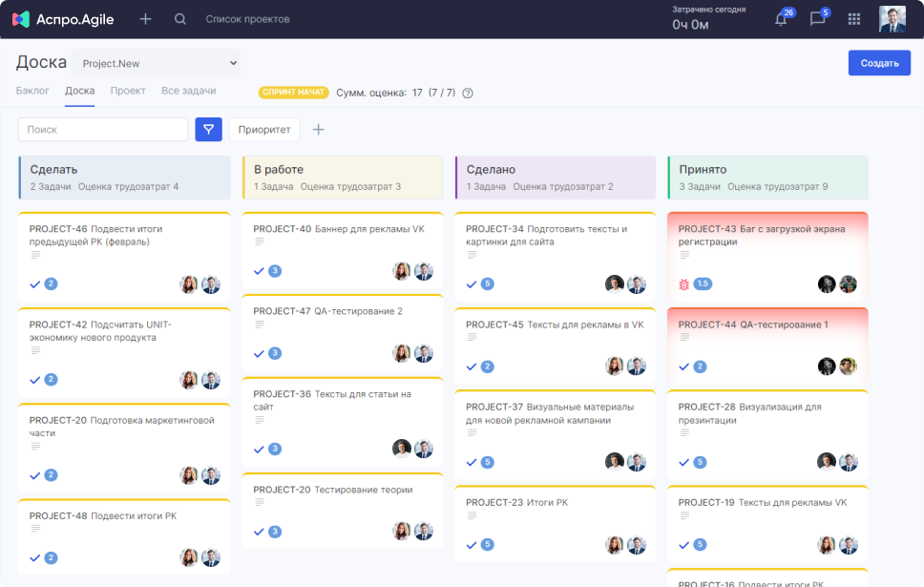Toggle checkmark on PROJECT-46 card
Screen dimensions: 924x587
35,283
